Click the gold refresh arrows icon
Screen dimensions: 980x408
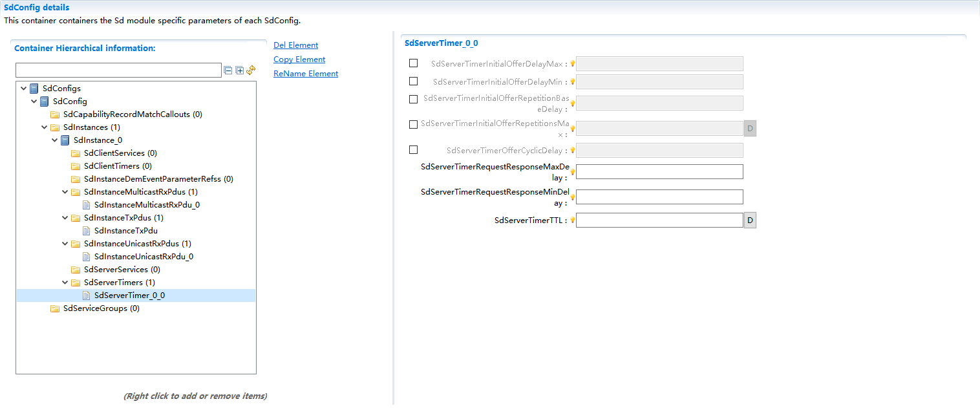click(251, 70)
